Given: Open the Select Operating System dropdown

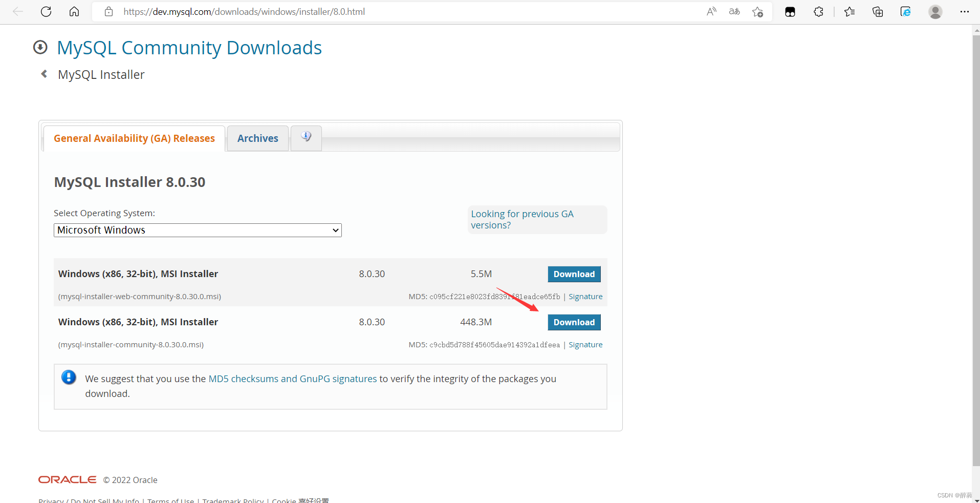Looking at the screenshot, I should [198, 230].
